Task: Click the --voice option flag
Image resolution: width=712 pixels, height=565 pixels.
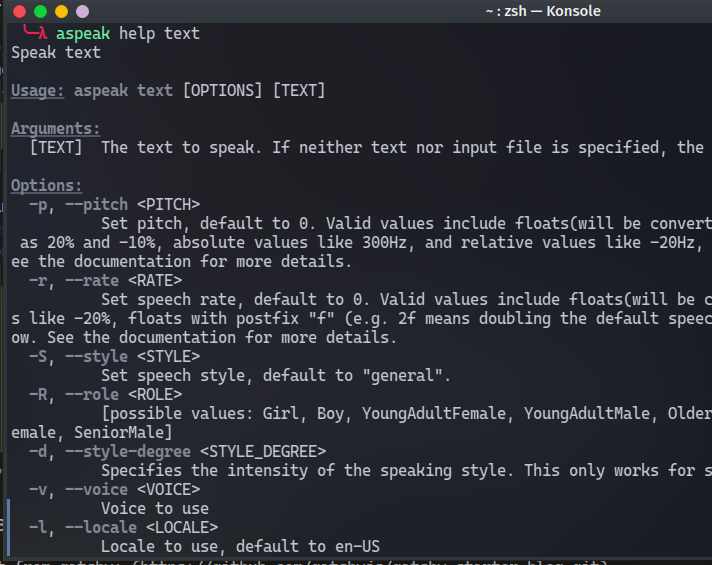Action: point(96,489)
